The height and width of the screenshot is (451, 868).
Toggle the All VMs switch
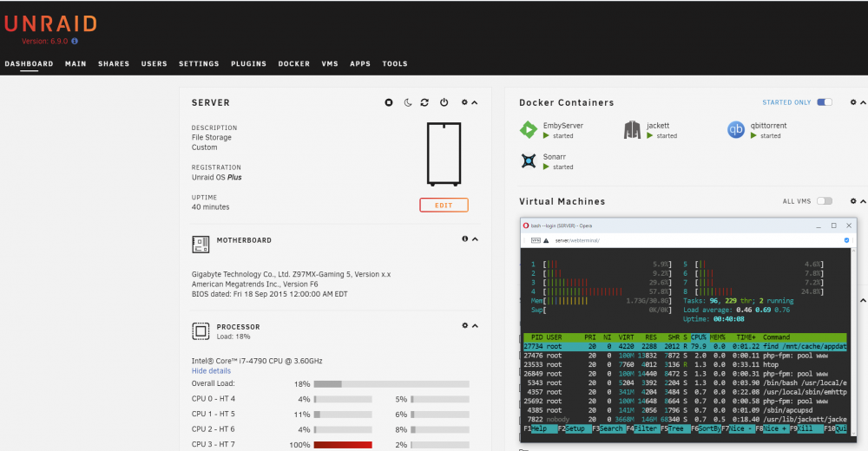coord(825,201)
